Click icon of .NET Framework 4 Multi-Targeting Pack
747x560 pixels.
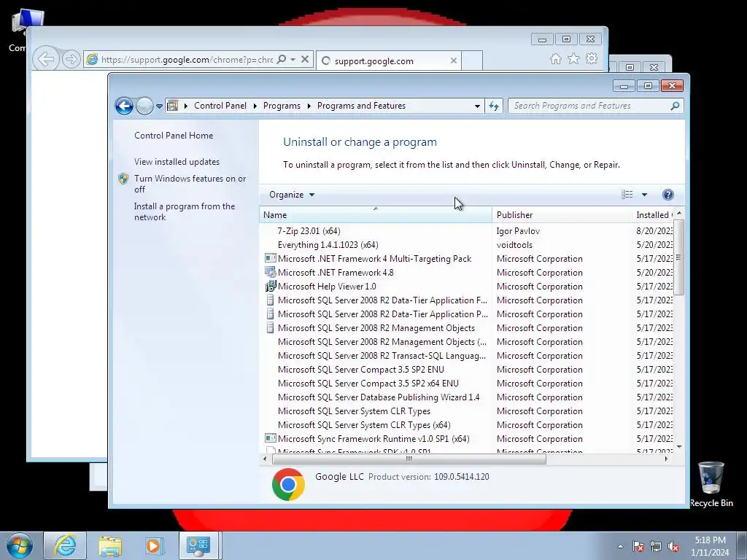point(270,258)
